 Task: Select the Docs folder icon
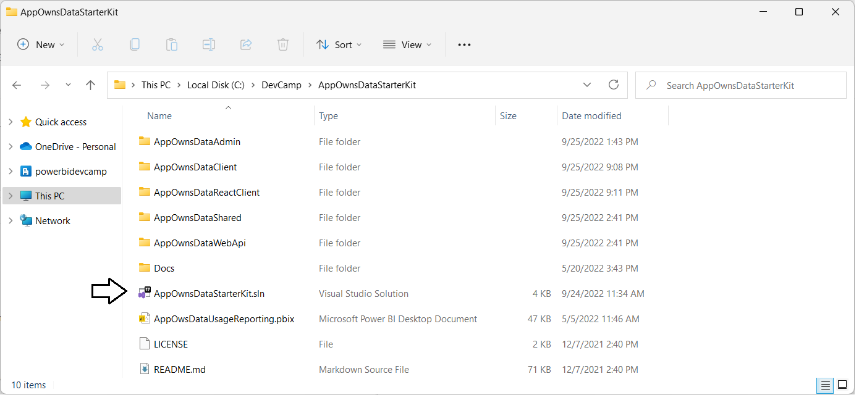tap(144, 268)
